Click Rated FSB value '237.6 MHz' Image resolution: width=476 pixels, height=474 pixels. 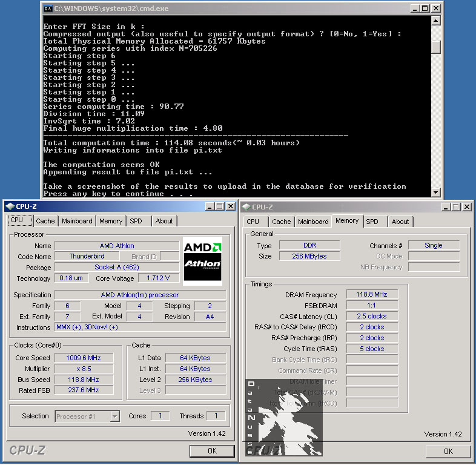tap(84, 390)
